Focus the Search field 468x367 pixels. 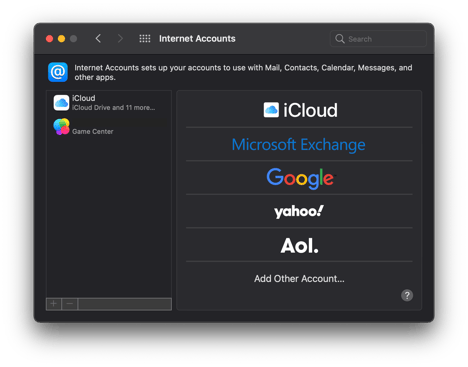point(378,39)
